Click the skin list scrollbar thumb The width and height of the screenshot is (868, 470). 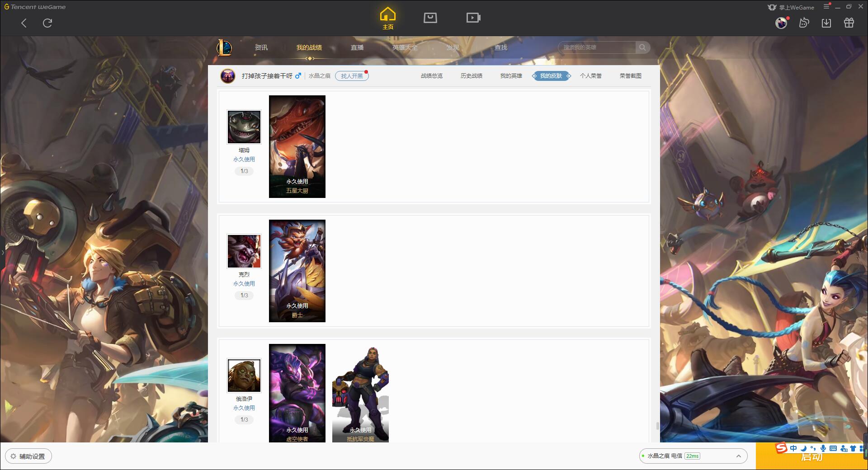pos(657,426)
